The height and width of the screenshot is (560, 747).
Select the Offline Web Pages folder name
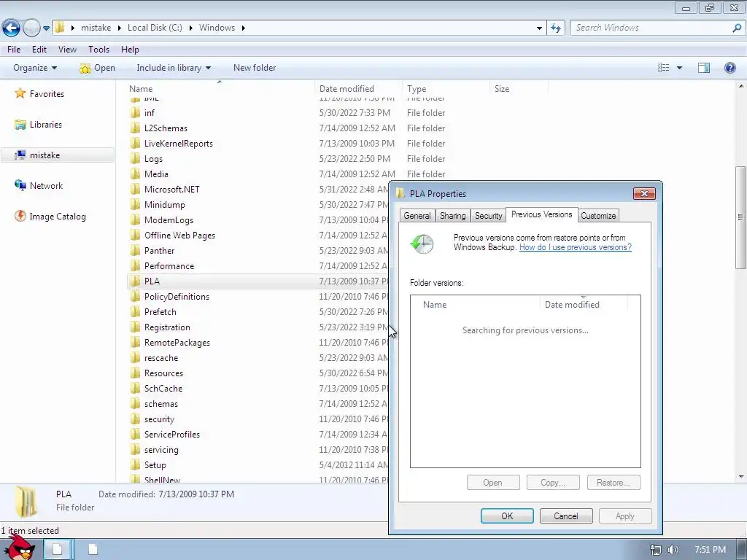point(179,236)
